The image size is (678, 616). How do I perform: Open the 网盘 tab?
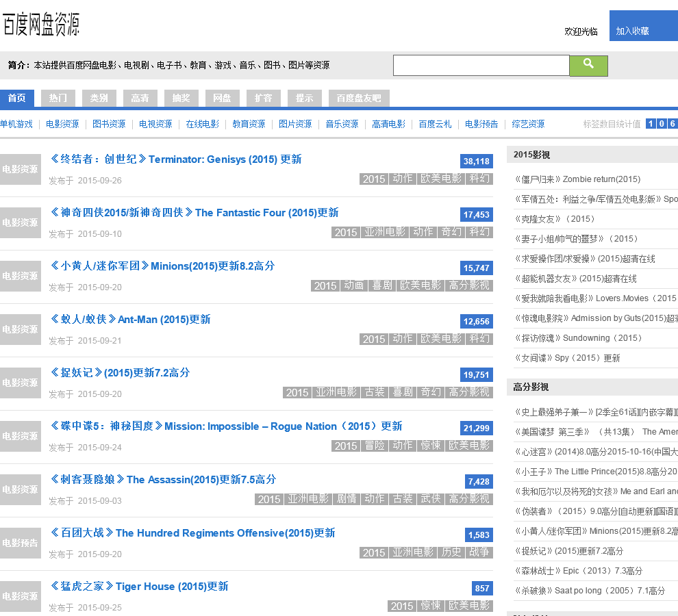pyautogui.click(x=223, y=98)
